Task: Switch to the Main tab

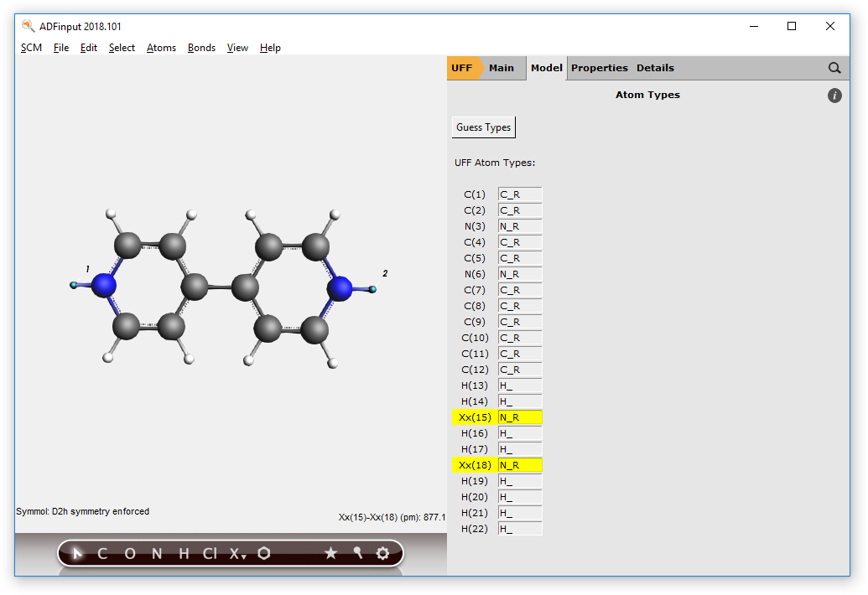Action: click(x=501, y=68)
